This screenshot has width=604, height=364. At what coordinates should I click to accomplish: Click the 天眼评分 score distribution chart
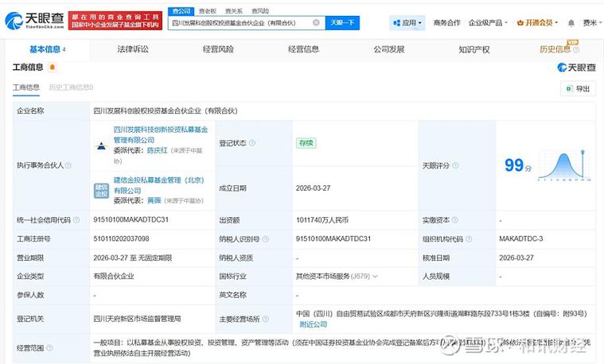pyautogui.click(x=564, y=165)
